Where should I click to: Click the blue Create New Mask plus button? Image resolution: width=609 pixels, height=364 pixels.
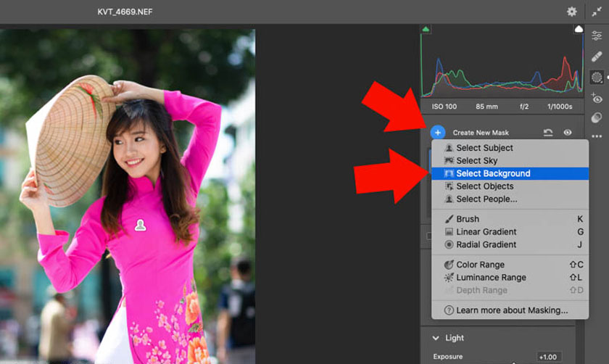(437, 133)
